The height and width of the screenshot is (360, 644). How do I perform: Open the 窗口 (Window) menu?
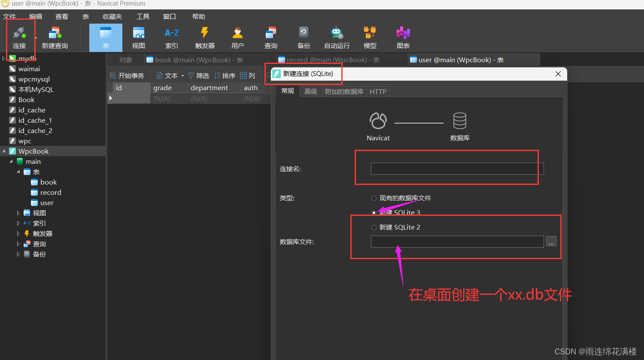coord(170,16)
